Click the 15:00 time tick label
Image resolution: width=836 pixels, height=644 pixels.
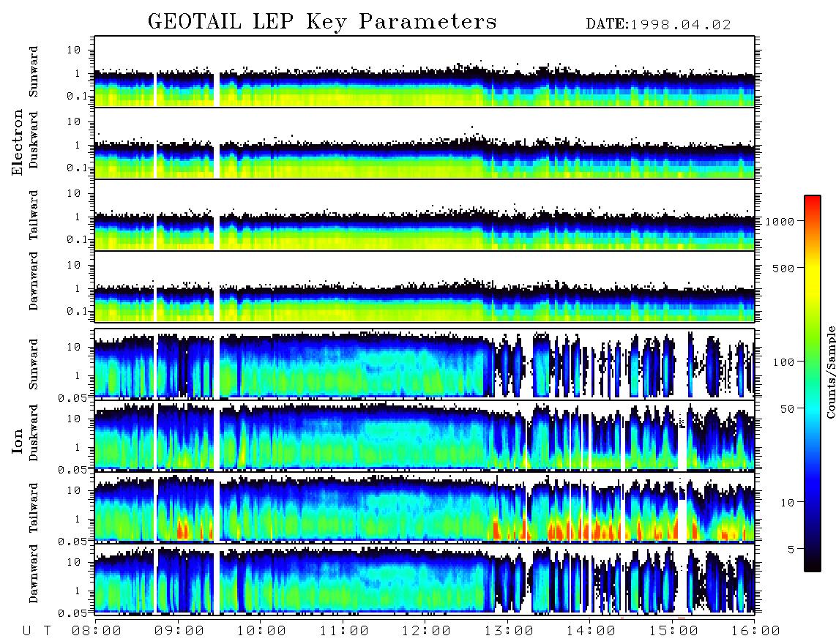[674, 632]
